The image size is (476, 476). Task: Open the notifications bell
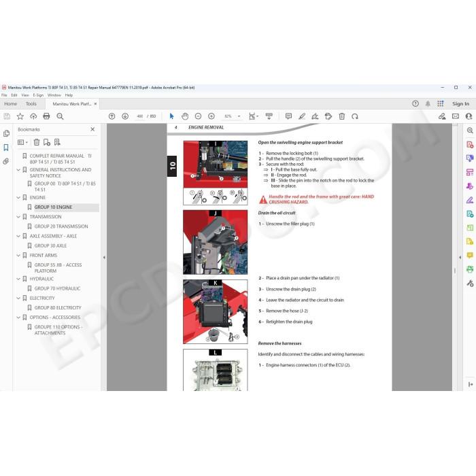(x=428, y=104)
